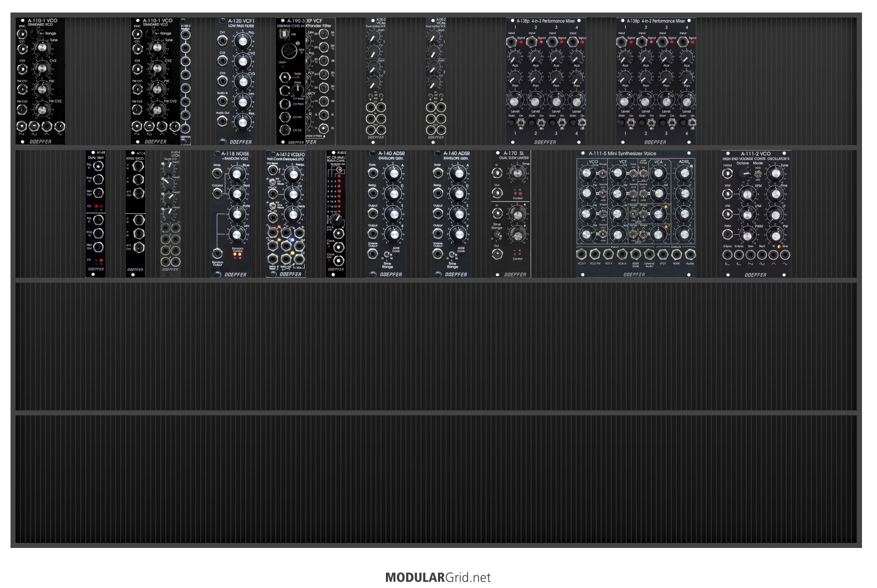Click the Colored noise jack on A-118

pos(217,194)
